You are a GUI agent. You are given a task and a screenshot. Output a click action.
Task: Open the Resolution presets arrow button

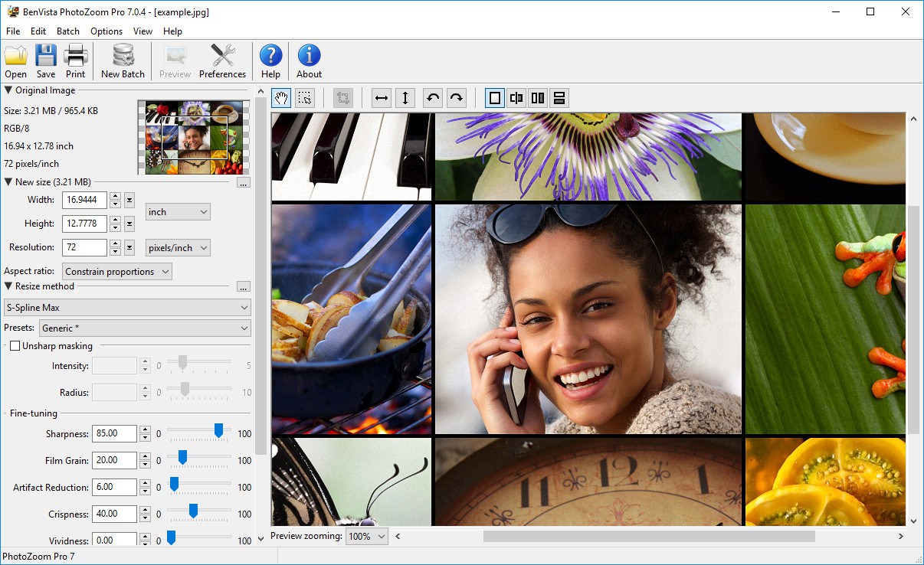pos(129,247)
